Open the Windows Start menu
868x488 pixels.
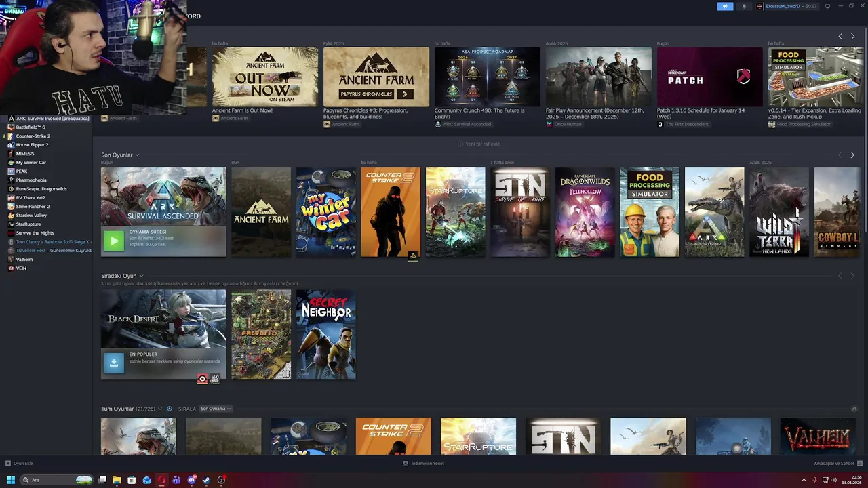(11, 480)
